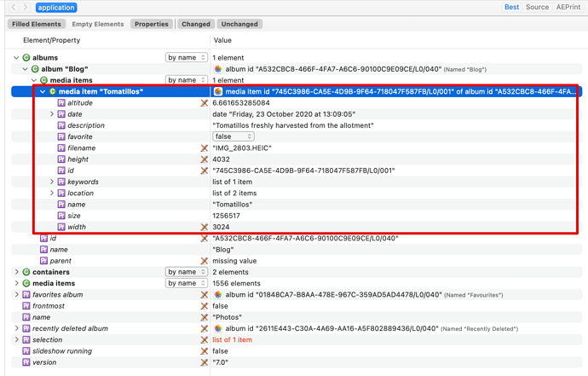Click Photos icon beside Recently Deleted album id
Viewport: 588px width, 376px height.
[x=218, y=328]
